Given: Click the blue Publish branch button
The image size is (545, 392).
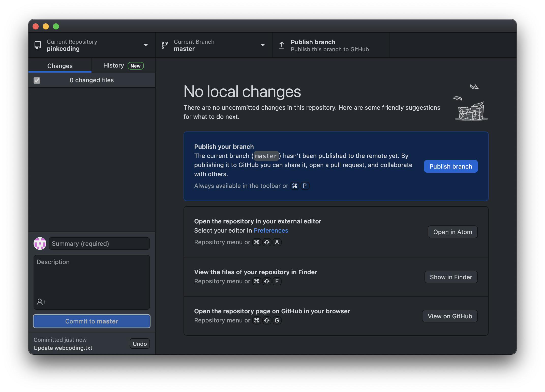Looking at the screenshot, I should point(451,166).
